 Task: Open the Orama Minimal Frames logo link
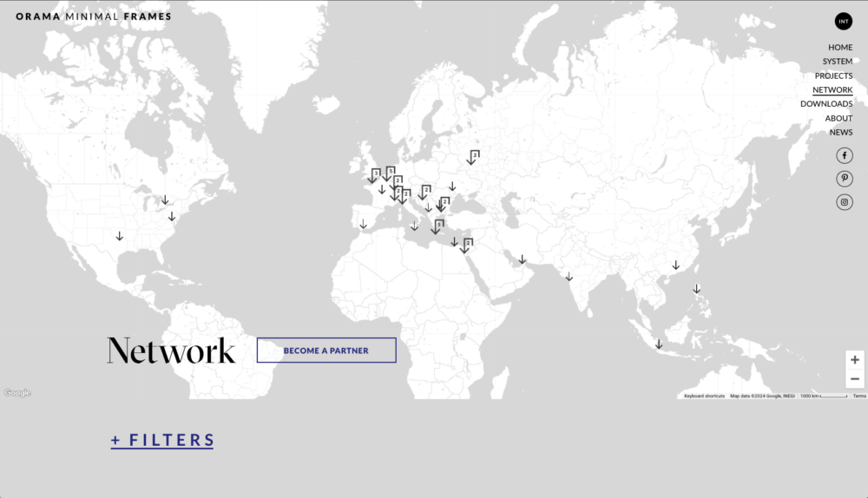(x=94, y=16)
